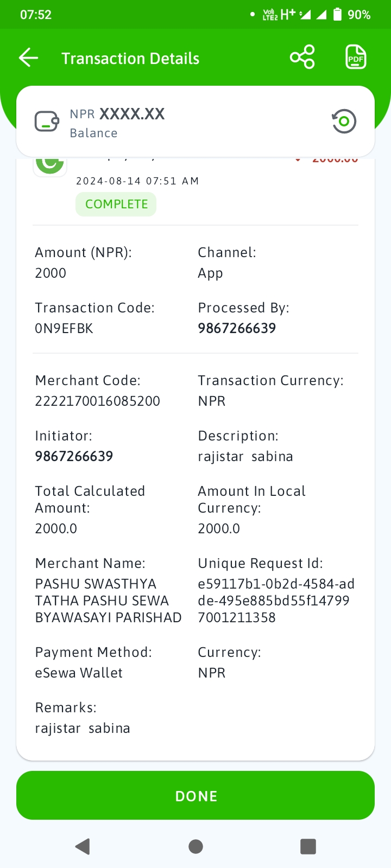The width and height of the screenshot is (391, 868).
Task: Tap the NPR XXXX.XX hidden balance text
Action: coord(117,114)
